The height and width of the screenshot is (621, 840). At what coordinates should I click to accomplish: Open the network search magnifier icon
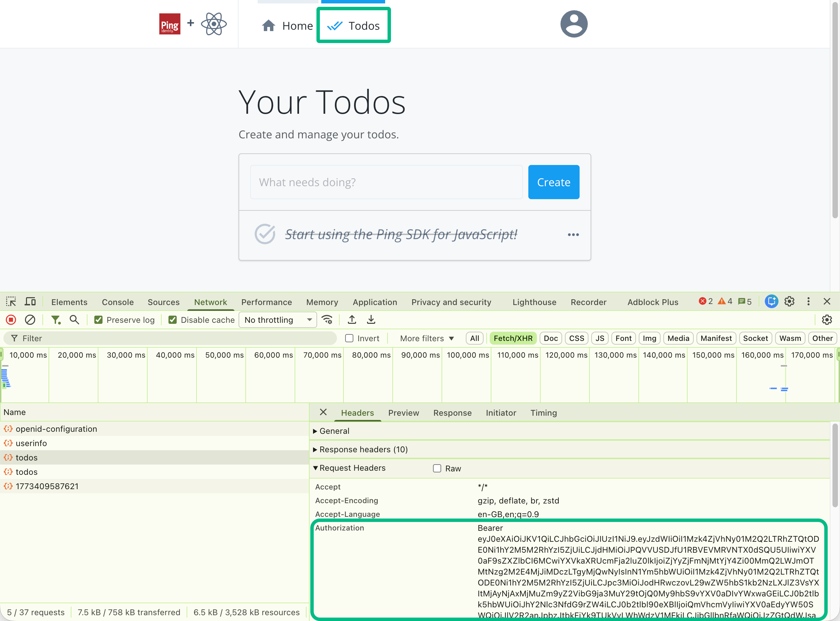[74, 320]
